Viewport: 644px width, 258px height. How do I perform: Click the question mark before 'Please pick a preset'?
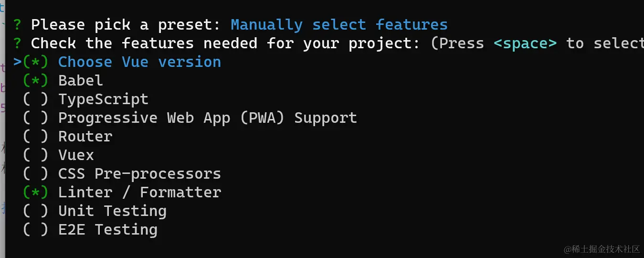pyautogui.click(x=17, y=25)
